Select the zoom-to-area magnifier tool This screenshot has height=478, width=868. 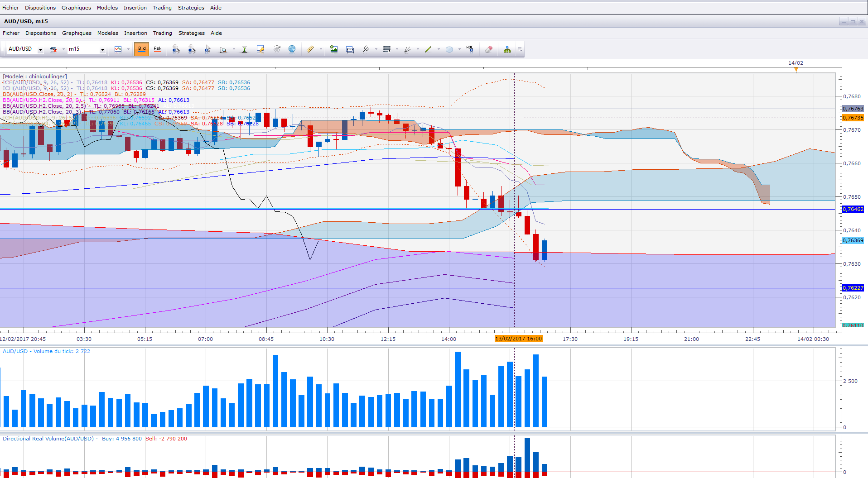click(x=223, y=49)
